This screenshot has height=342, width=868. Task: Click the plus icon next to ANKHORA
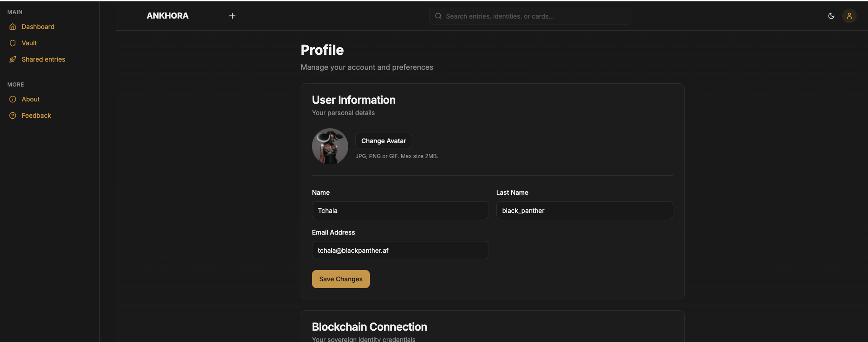click(x=232, y=16)
